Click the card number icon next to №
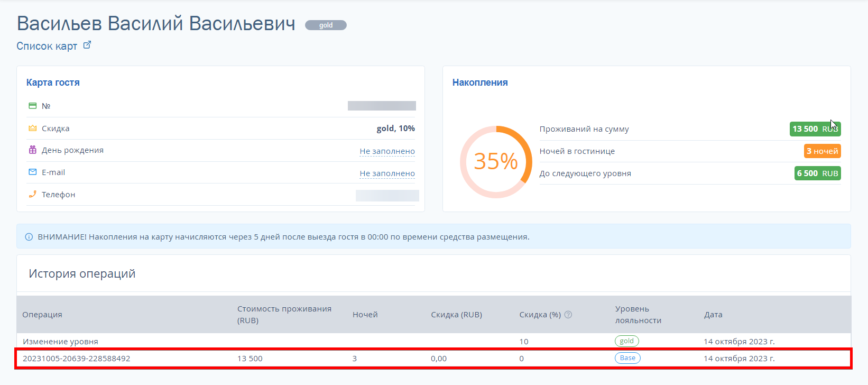 point(33,106)
